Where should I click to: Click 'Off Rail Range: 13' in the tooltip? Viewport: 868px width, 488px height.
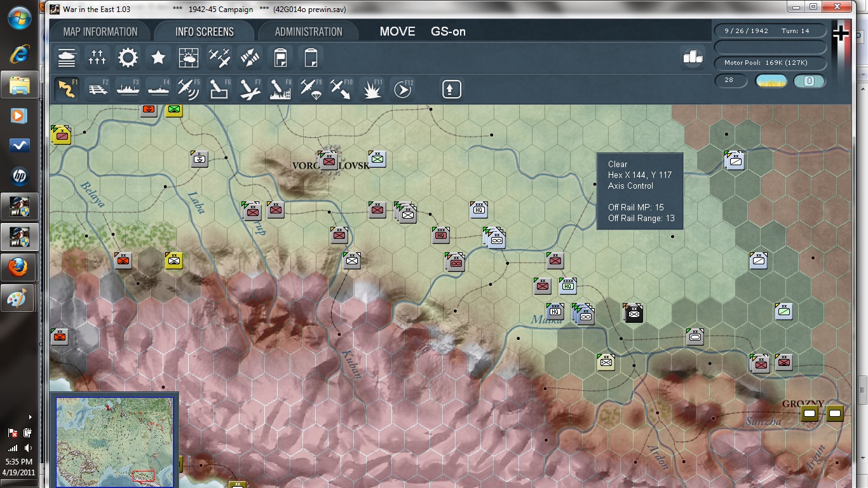tap(641, 219)
